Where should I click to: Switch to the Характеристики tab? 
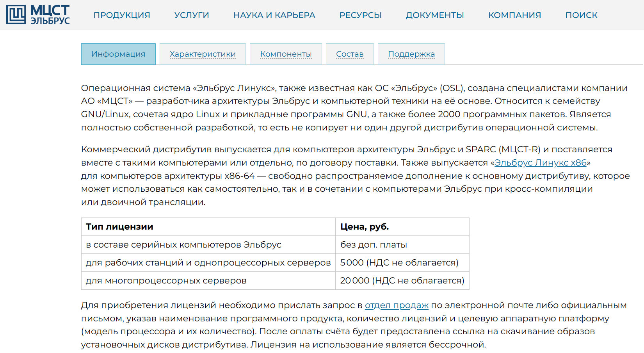click(203, 54)
